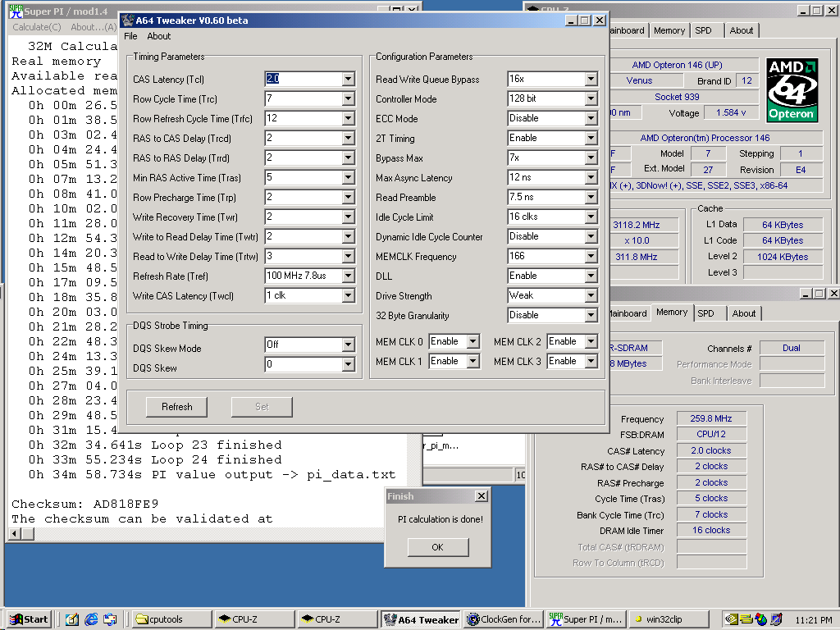Viewport: 840px width, 630px height.
Task: Open the MEMCLK Frequency dropdown
Action: 591,257
